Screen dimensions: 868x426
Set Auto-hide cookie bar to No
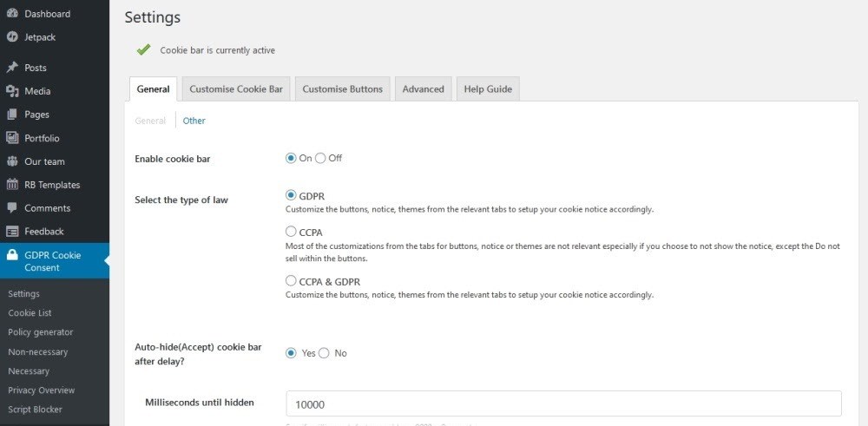[324, 353]
